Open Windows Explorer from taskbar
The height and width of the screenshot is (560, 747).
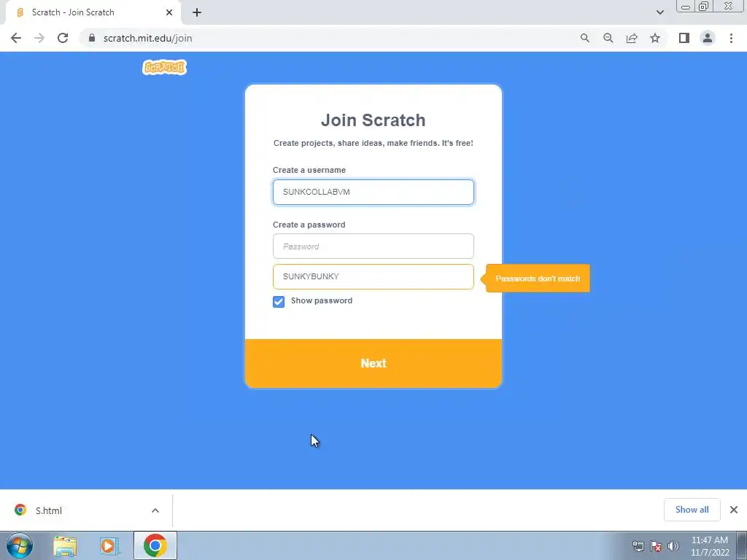click(x=65, y=546)
